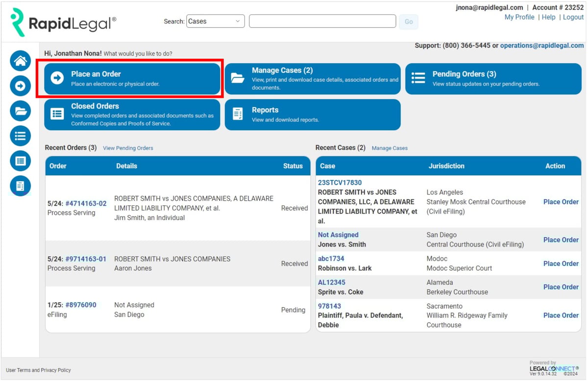Open the Search category dropdown showing Cases
This screenshot has height=381, width=588.
[x=215, y=21]
